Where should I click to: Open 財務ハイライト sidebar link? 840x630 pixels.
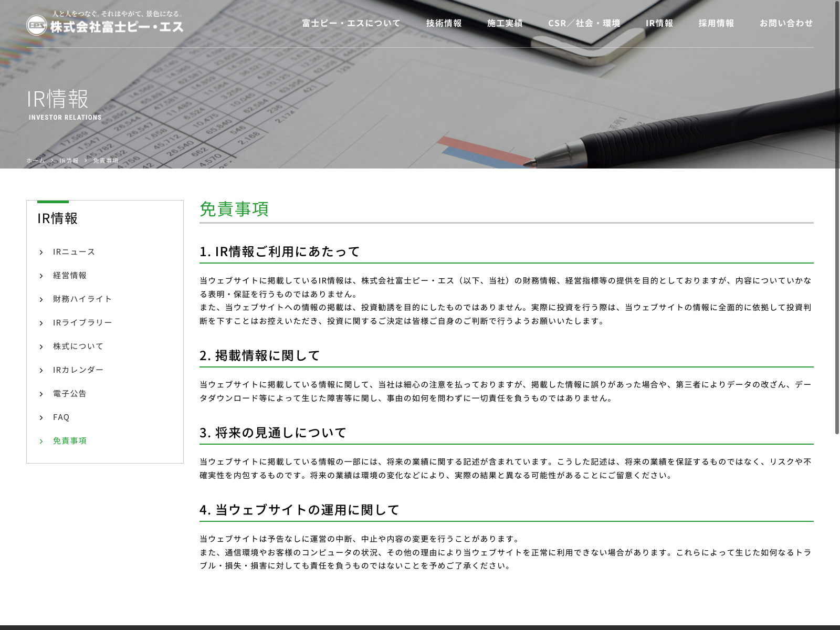click(82, 299)
